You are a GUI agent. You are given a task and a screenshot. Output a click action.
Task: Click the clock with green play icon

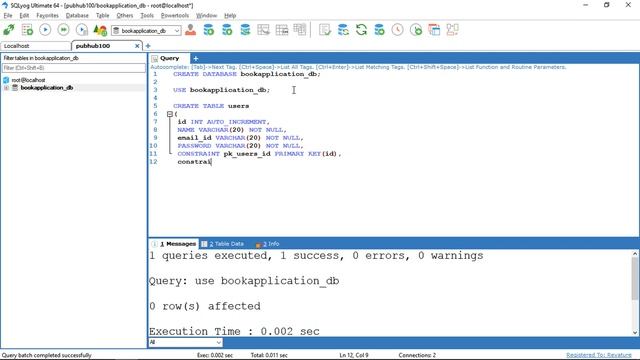(x=416, y=30)
